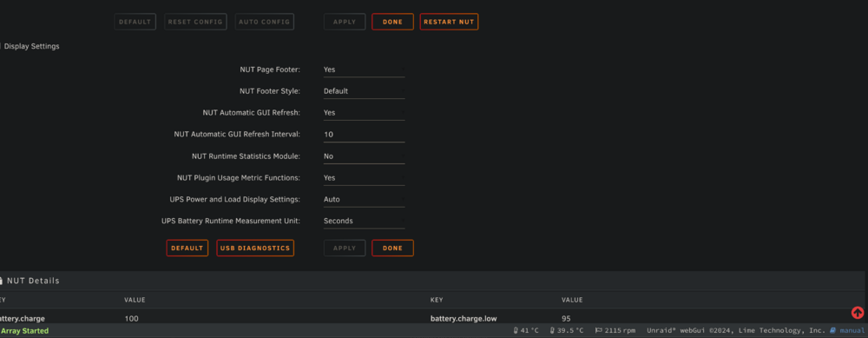This screenshot has height=338, width=868.
Task: Open the NUT Footer Style dropdown
Action: (x=364, y=91)
